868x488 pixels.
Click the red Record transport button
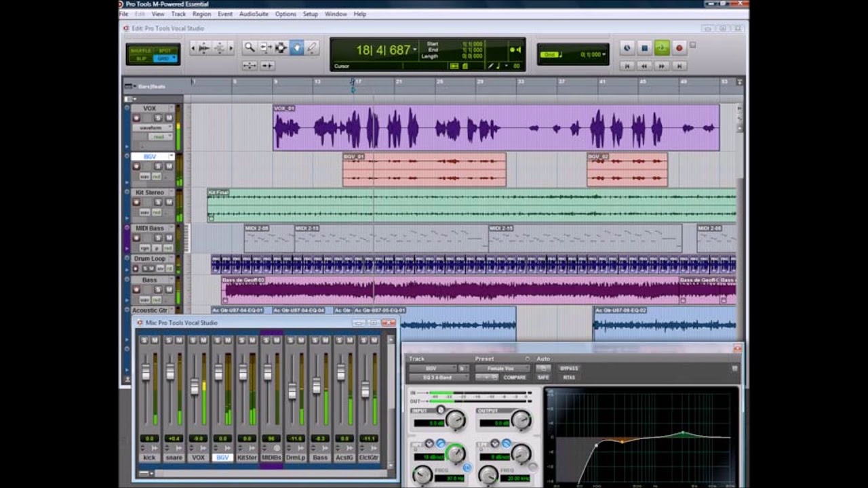click(x=679, y=48)
